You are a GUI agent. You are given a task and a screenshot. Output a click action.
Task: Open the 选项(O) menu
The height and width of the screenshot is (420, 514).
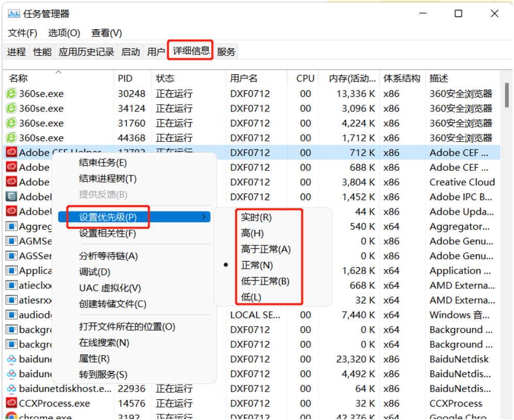[x=64, y=33]
